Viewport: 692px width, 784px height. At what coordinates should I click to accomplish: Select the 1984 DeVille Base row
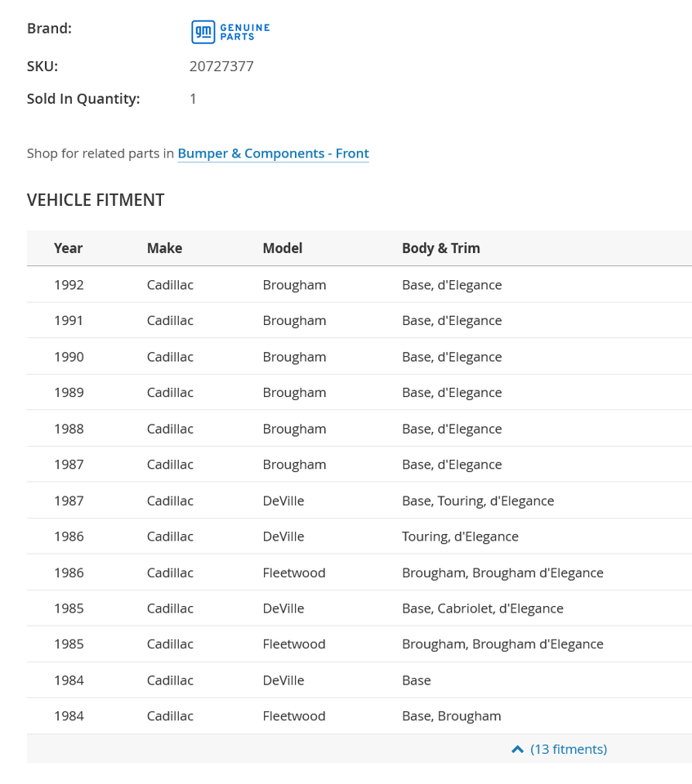pos(359,680)
